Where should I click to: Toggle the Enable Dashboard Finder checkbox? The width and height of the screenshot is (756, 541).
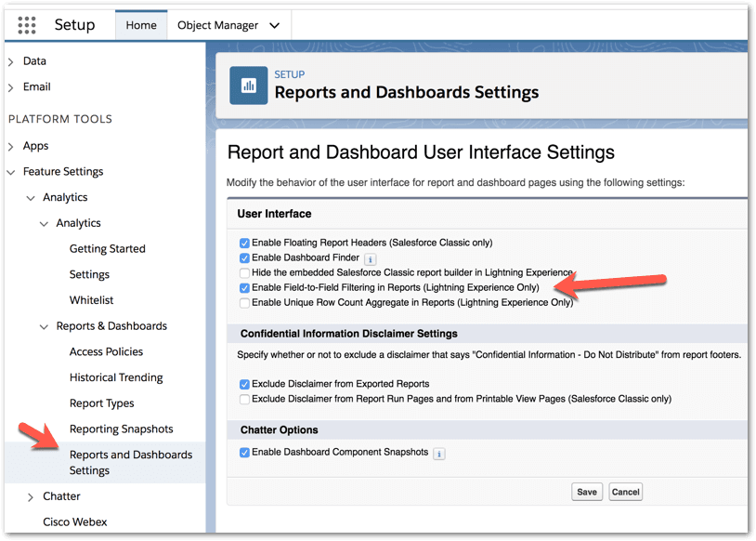[244, 257]
